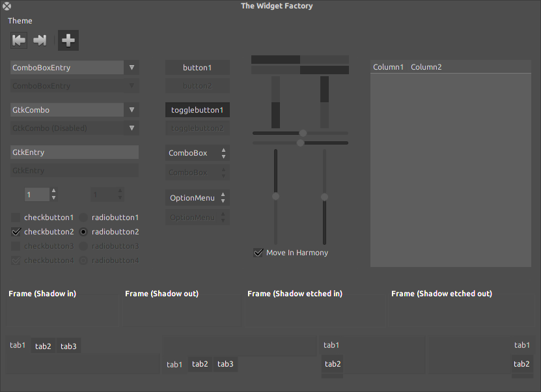Viewport: 541px width, 392px height.
Task: Click the Frame (Shadow in) label
Action: (42, 294)
